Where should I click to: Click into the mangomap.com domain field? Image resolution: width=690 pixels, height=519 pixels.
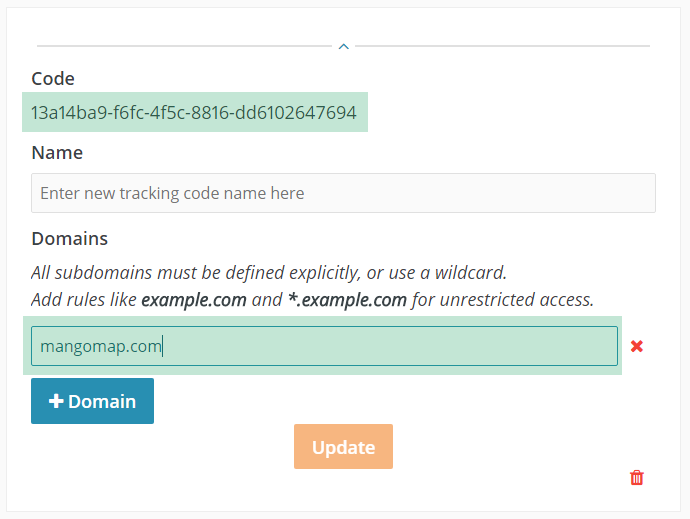point(324,346)
